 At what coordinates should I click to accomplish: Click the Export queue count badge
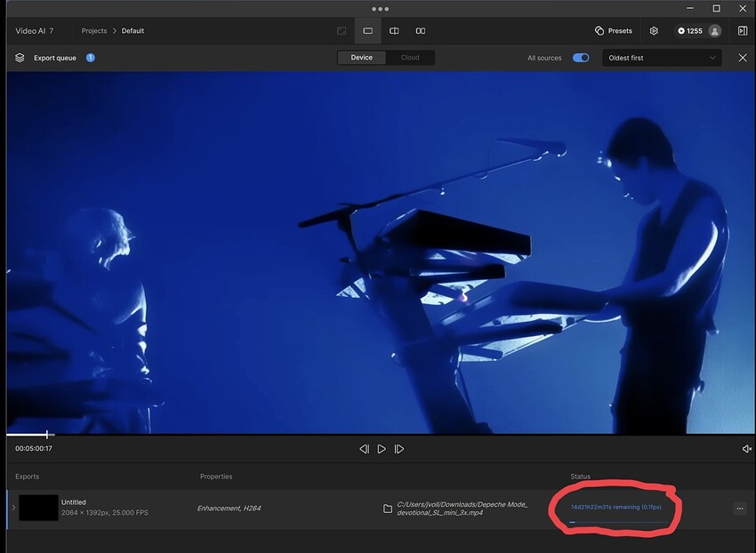click(90, 58)
